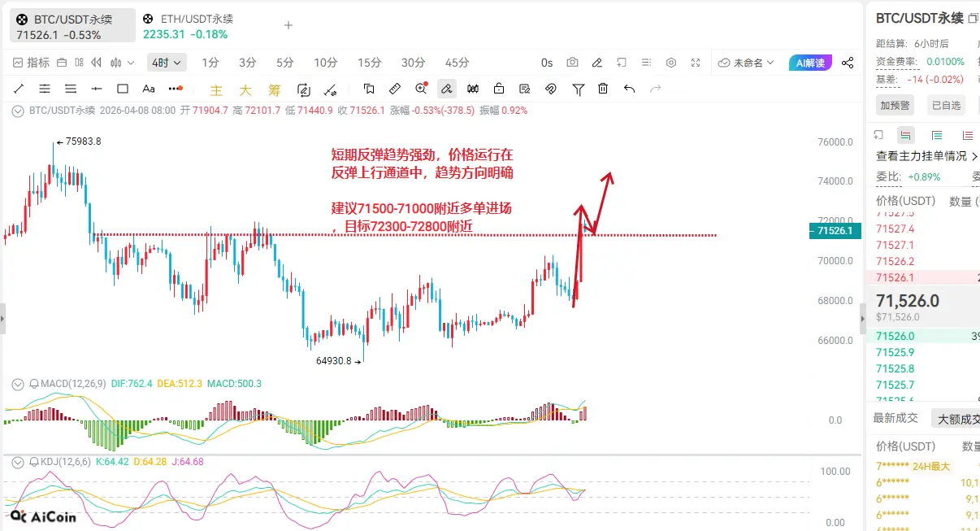Open the 指标 indicators panel

(32, 63)
